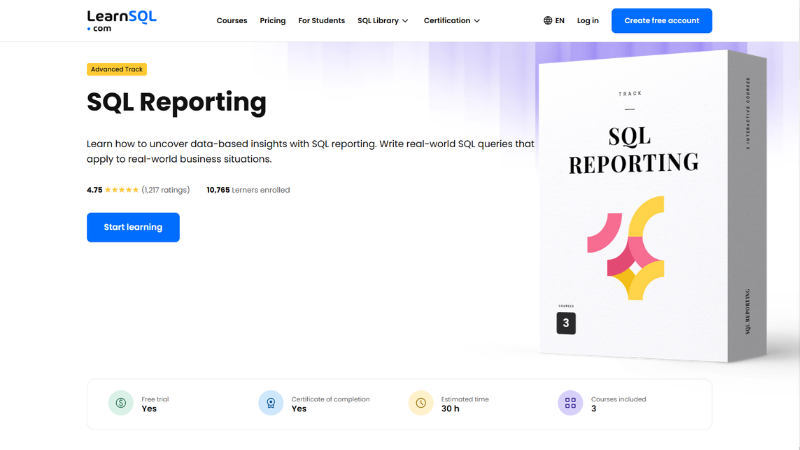Open the Courses menu item
The width and height of the screenshot is (800, 450).
coord(232,21)
